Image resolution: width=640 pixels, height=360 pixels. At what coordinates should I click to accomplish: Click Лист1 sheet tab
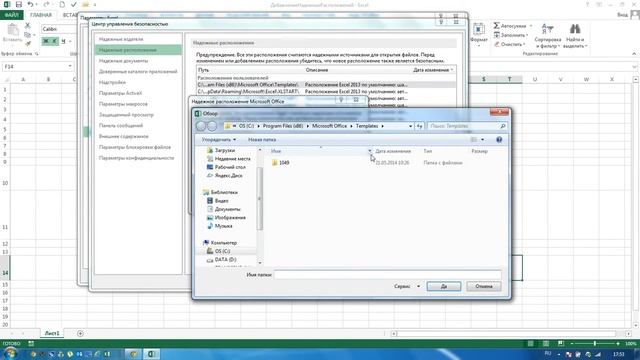(x=52, y=333)
